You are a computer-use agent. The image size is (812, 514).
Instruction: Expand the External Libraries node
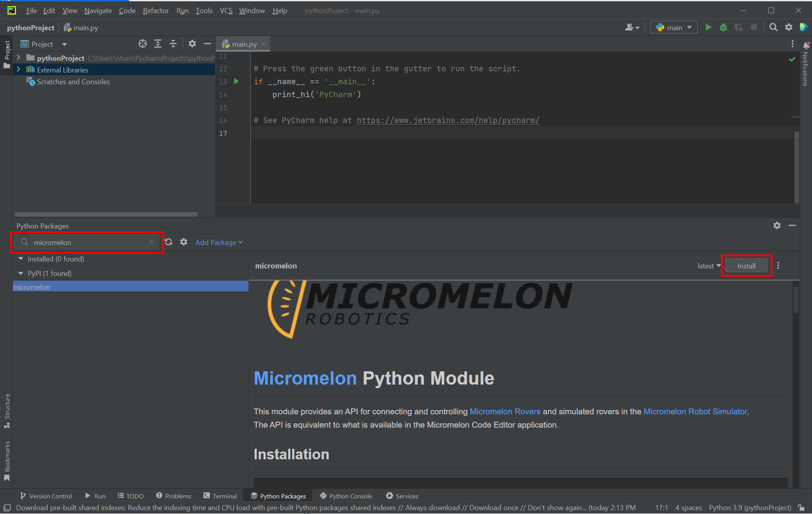[x=18, y=70]
